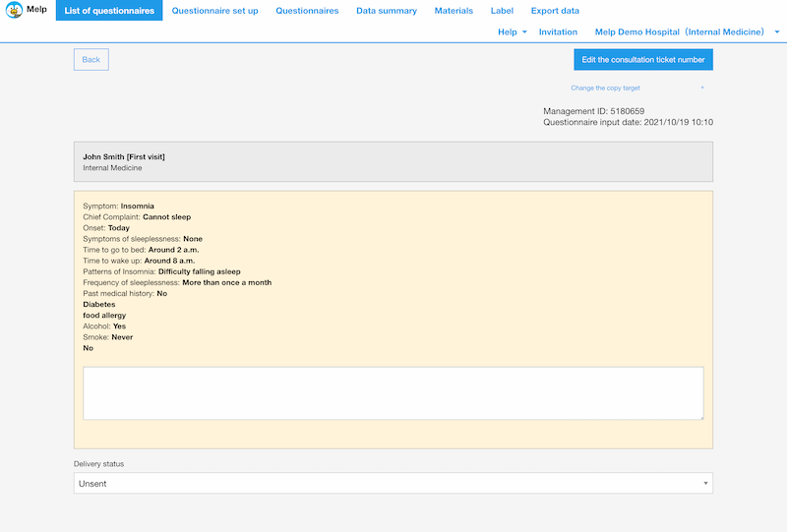Click the Symptom: Insomnia line
This screenshot has height=532, width=787.
(118, 206)
